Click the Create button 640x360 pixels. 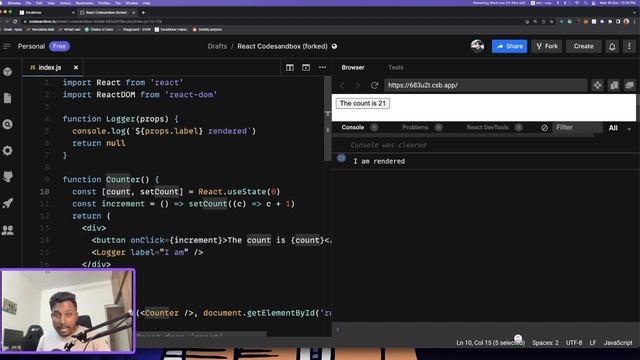[x=583, y=46]
